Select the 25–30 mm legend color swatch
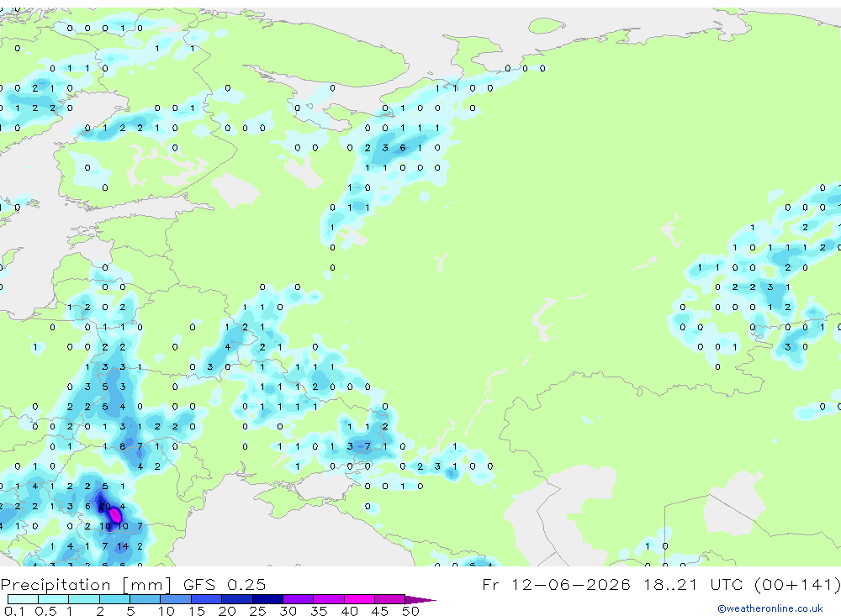The width and height of the screenshot is (841, 616). [x=267, y=599]
